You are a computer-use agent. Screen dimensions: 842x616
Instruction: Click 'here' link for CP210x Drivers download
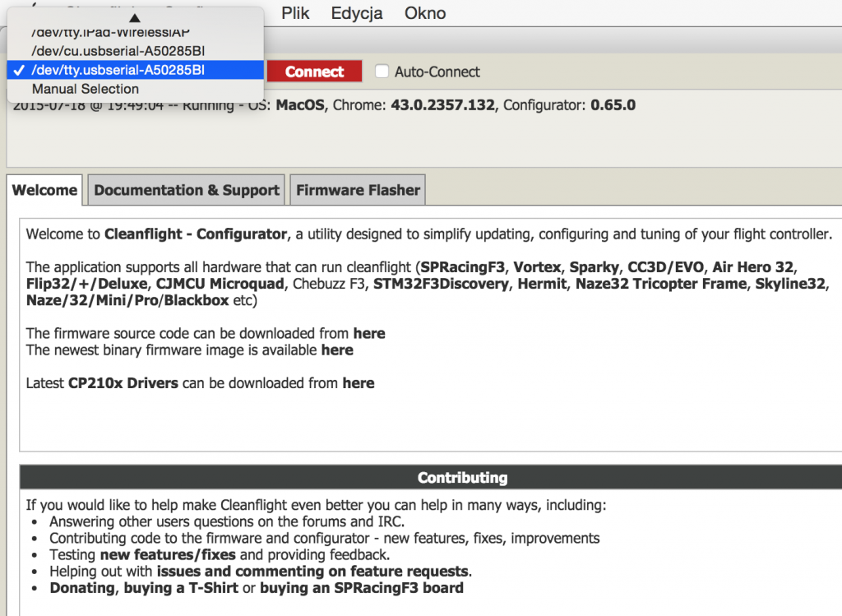pyautogui.click(x=359, y=383)
